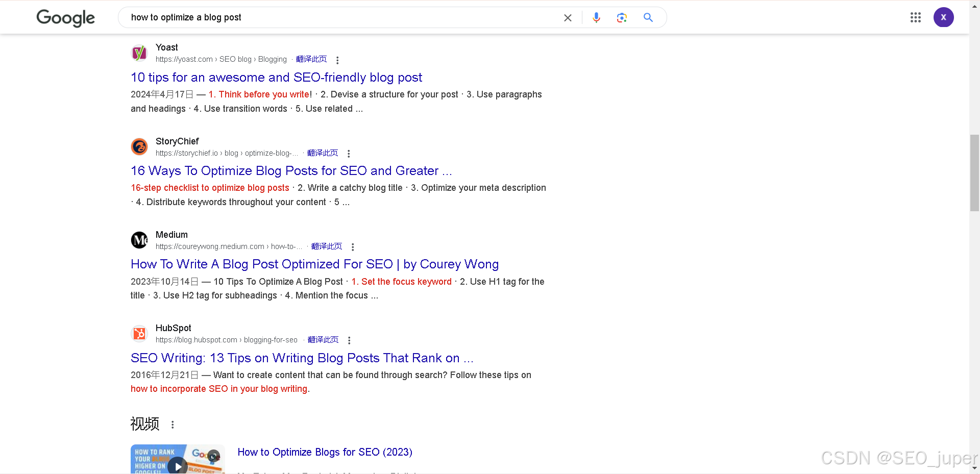980x474 pixels.
Task: Clear the search query with the X icon
Action: click(568, 18)
